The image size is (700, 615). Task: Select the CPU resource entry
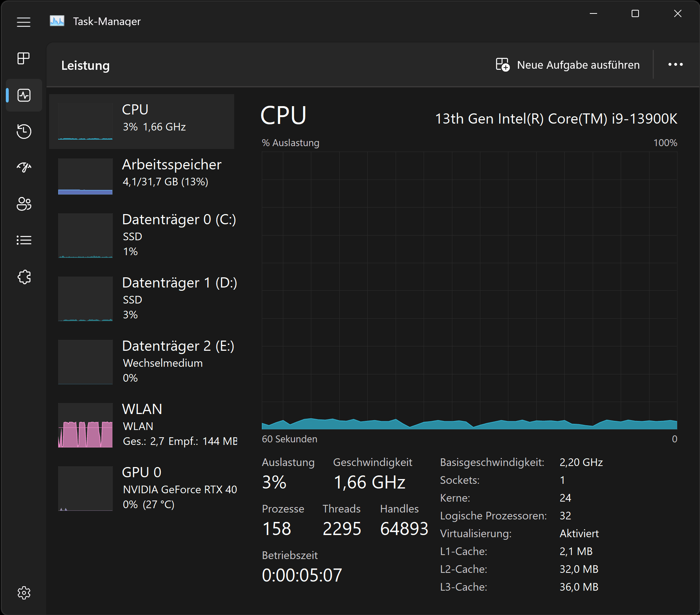point(142,121)
